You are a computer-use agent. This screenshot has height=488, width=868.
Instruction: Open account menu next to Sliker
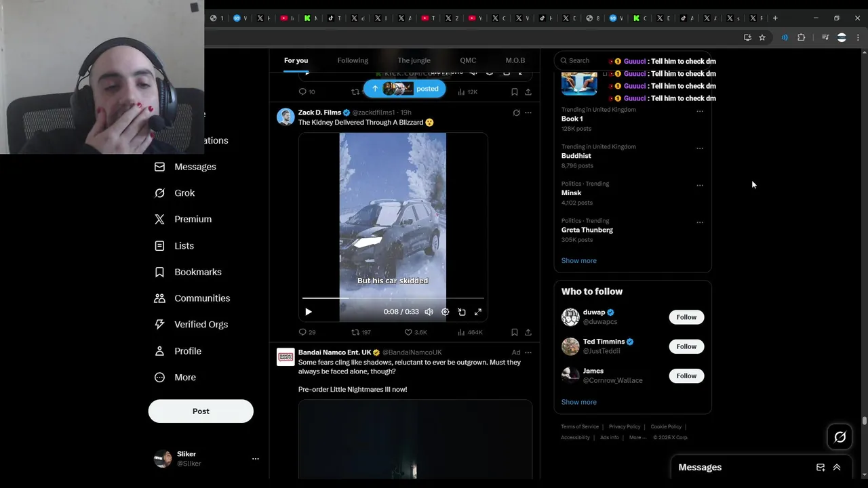[256, 459]
